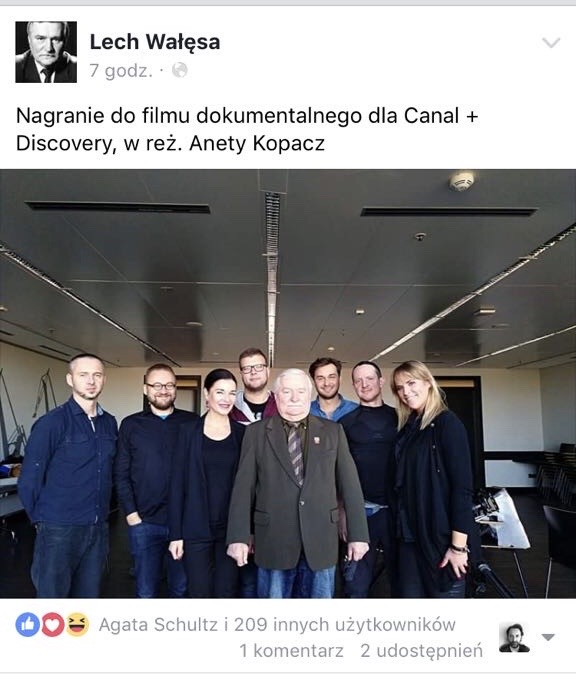The width and height of the screenshot is (576, 674).
Task: Expand the identity selector arrow beside avatar
Action: (x=548, y=637)
